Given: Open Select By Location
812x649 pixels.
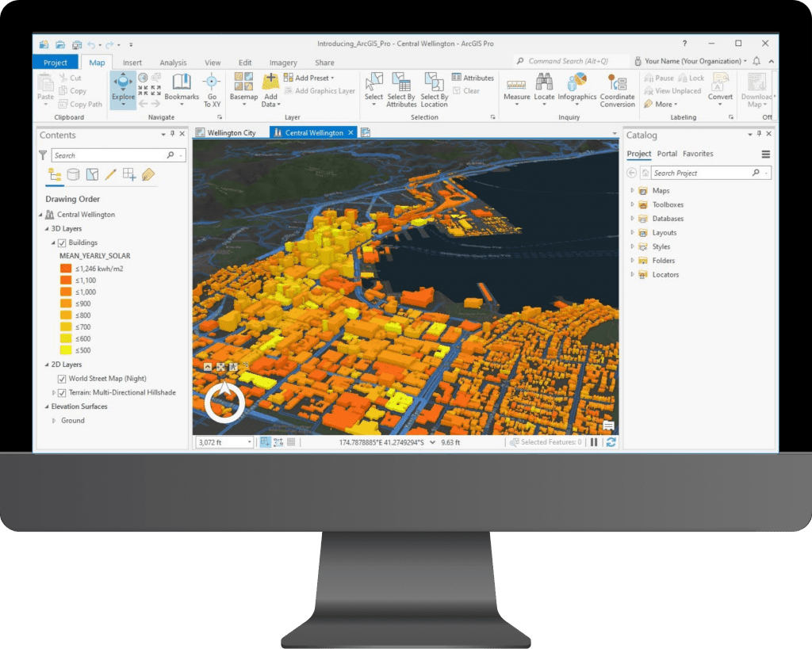Looking at the screenshot, I should click(434, 90).
